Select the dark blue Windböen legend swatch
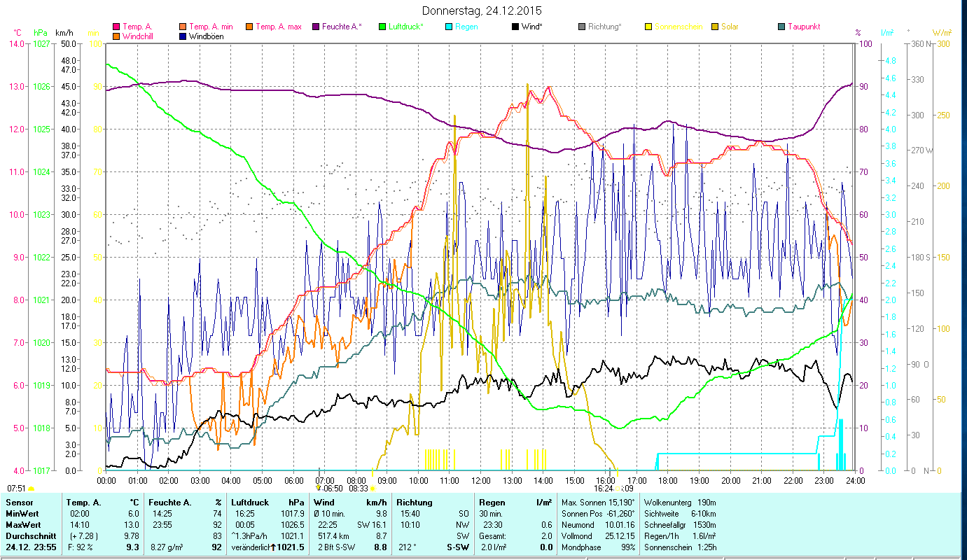The height and width of the screenshot is (560, 967). coord(183,36)
